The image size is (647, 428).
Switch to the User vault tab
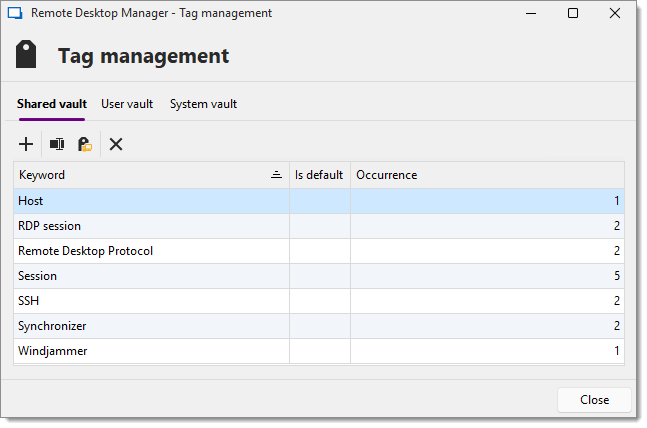click(127, 104)
